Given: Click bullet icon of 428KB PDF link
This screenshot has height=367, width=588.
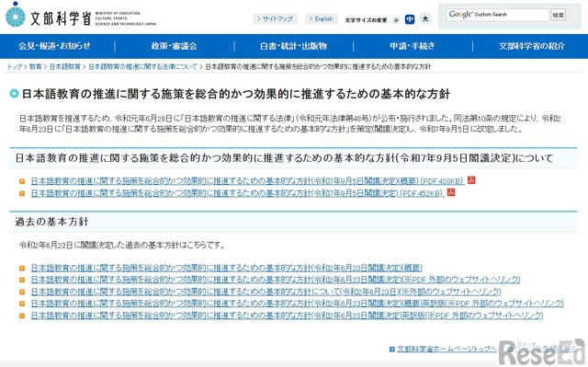Looking at the screenshot, I should 22,181.
